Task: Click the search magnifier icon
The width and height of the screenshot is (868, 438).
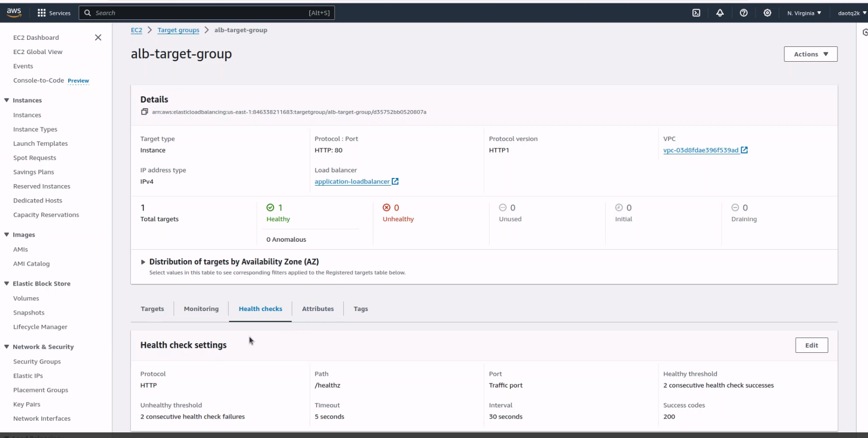Action: tap(88, 13)
